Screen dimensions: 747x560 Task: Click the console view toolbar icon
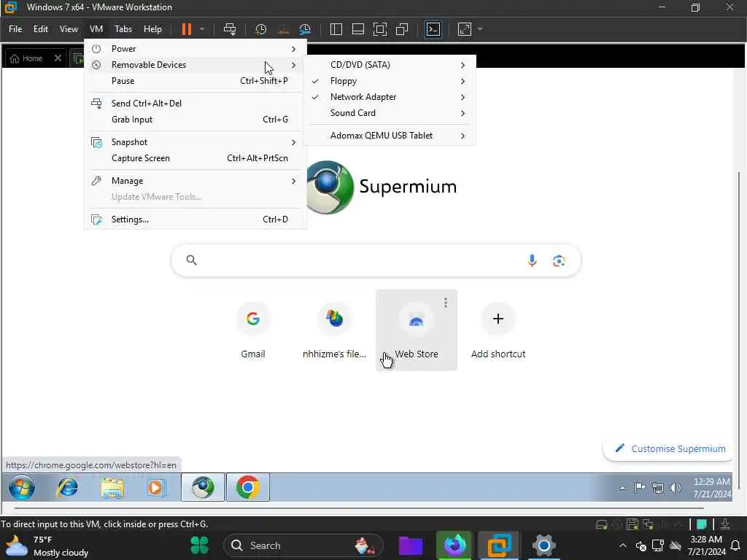pos(433,29)
